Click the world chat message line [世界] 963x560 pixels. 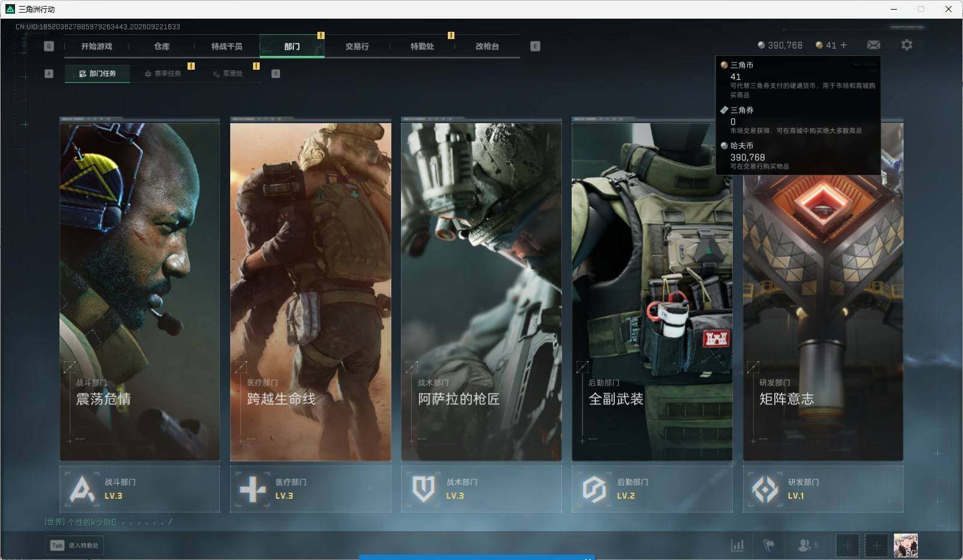click(x=108, y=522)
